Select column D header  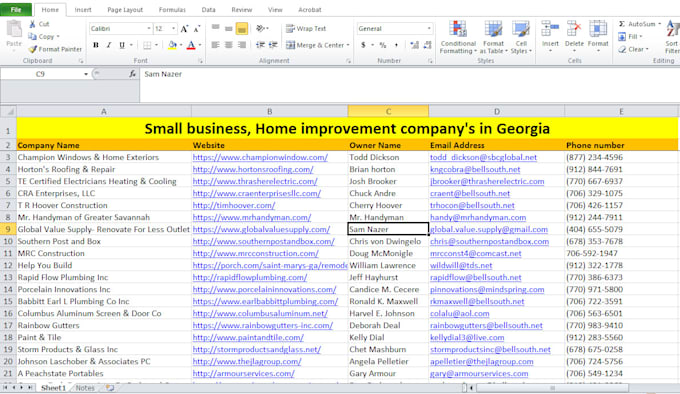coord(497,111)
